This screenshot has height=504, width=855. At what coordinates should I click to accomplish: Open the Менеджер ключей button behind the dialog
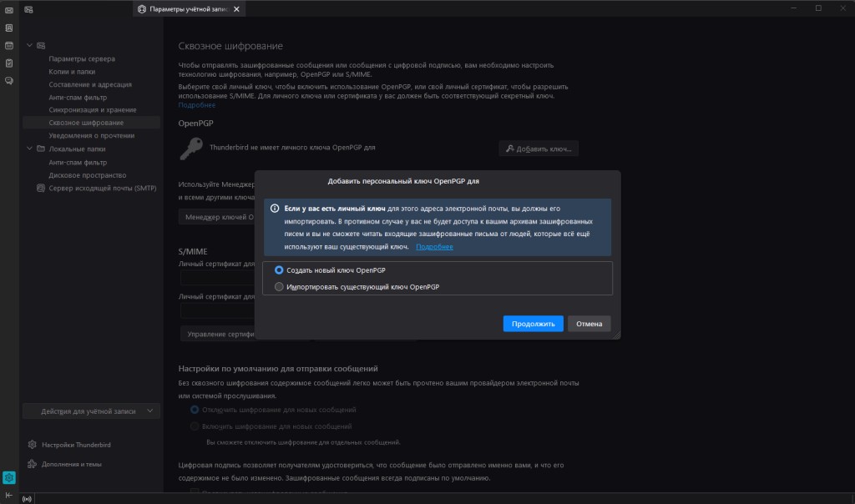pos(217,217)
